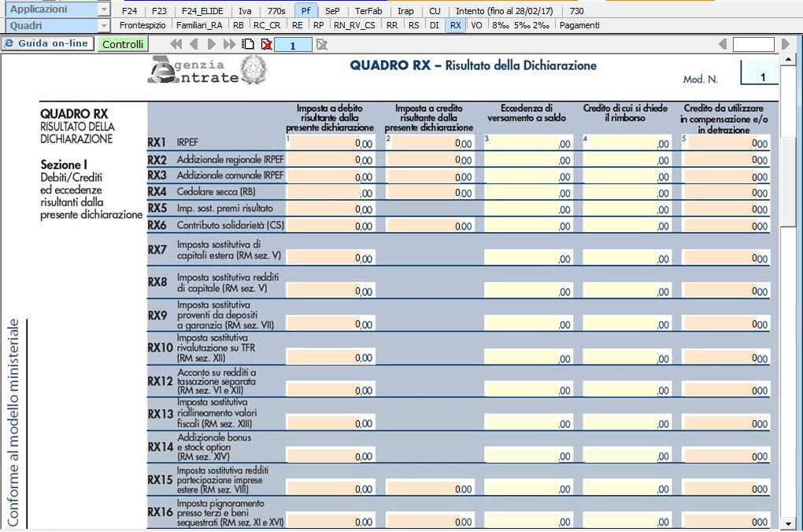The image size is (803, 532).
Task: Click RX7 credito a rimborso field
Action: (x=627, y=258)
